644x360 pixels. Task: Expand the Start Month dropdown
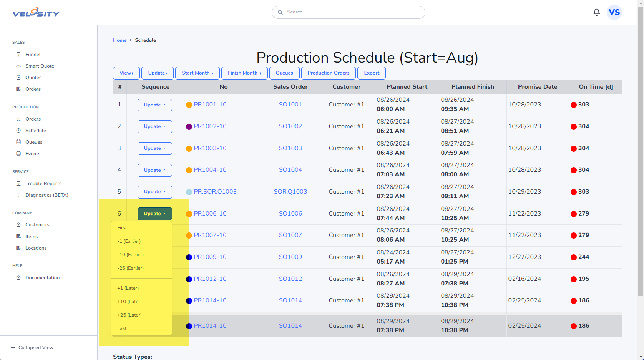197,73
